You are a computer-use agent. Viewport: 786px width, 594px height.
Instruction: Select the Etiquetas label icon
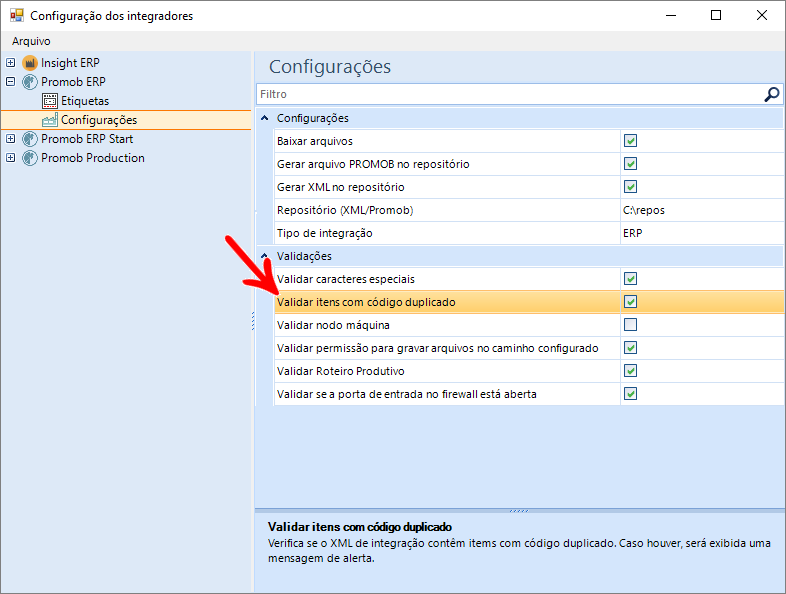click(50, 101)
